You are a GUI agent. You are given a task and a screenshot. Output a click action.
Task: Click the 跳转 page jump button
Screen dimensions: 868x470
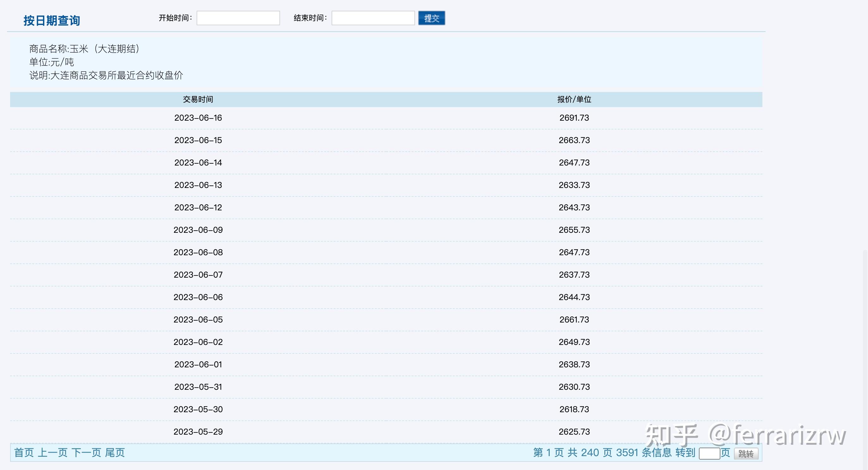pyautogui.click(x=746, y=453)
